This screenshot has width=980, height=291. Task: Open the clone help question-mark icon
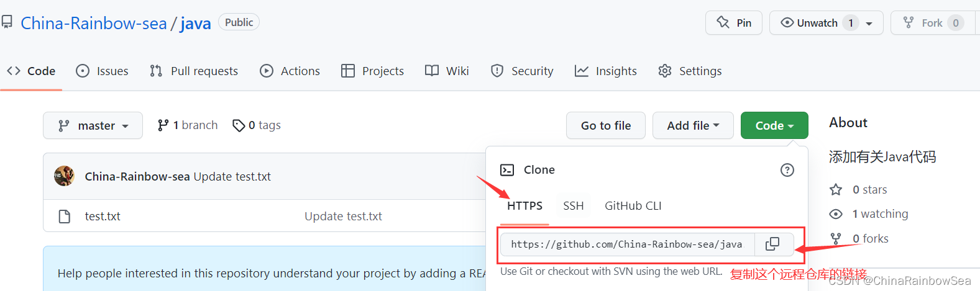(x=787, y=170)
